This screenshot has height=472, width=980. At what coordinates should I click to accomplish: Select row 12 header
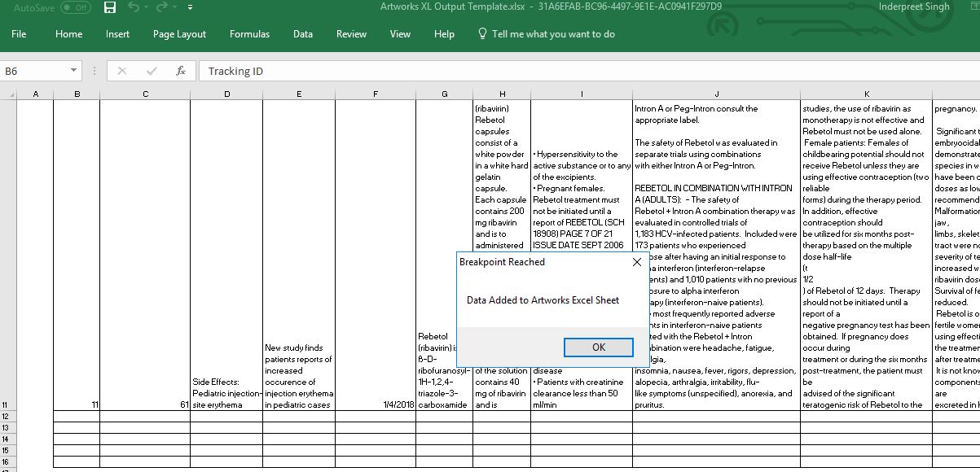[8, 416]
